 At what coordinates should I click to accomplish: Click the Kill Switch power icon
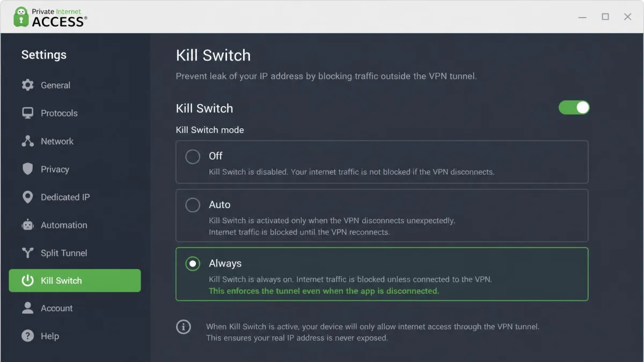tap(28, 280)
